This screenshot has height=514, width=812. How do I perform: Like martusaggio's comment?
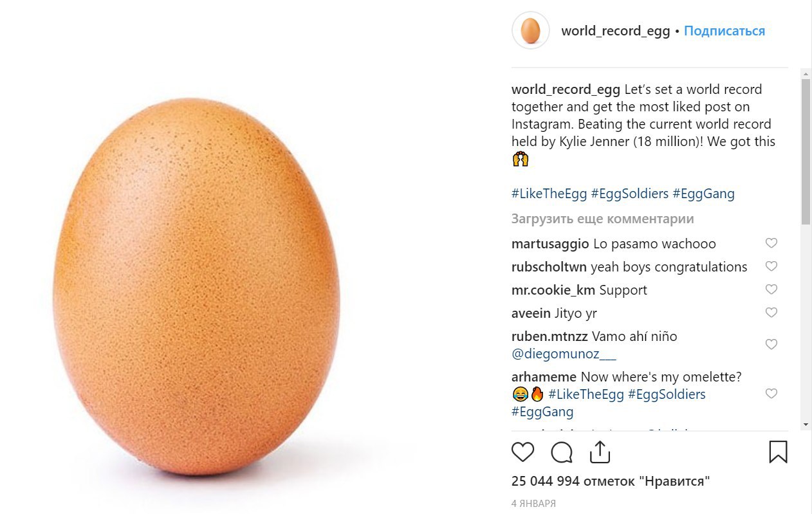771,243
